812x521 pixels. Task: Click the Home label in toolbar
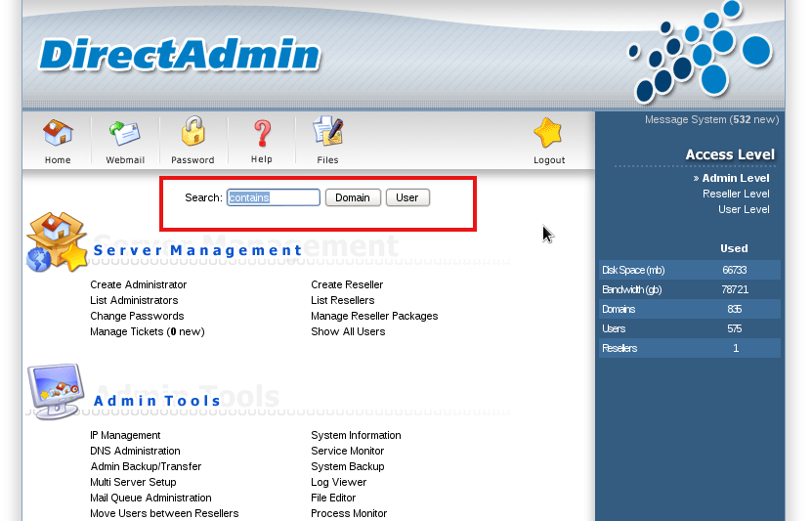[x=58, y=160]
